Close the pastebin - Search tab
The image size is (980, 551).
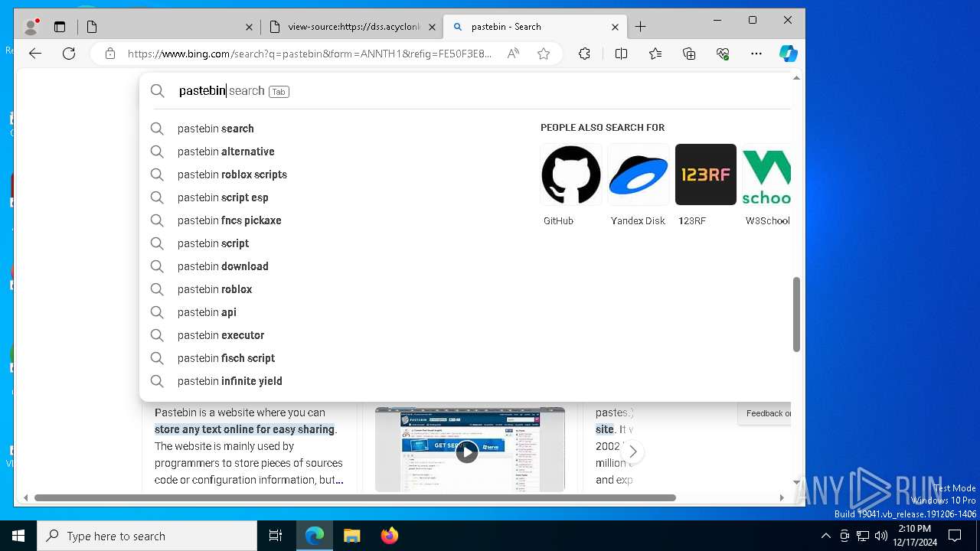(x=615, y=27)
